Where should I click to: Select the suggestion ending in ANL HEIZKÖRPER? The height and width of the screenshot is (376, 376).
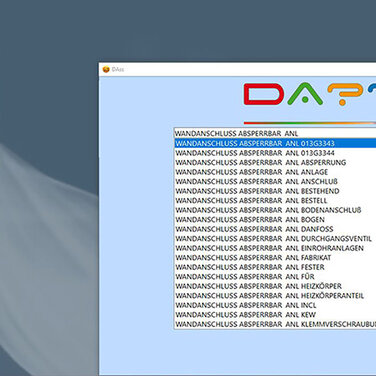[x=275, y=286]
